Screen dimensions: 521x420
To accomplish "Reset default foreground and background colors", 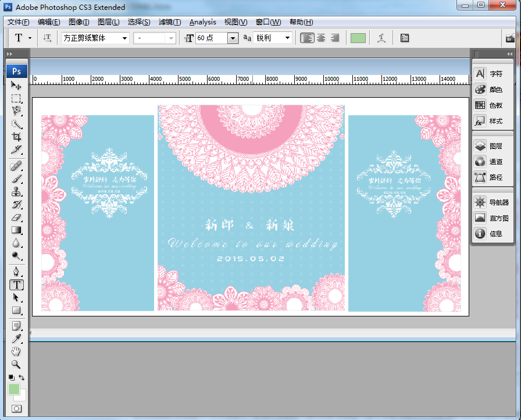I will pyautogui.click(x=11, y=378).
